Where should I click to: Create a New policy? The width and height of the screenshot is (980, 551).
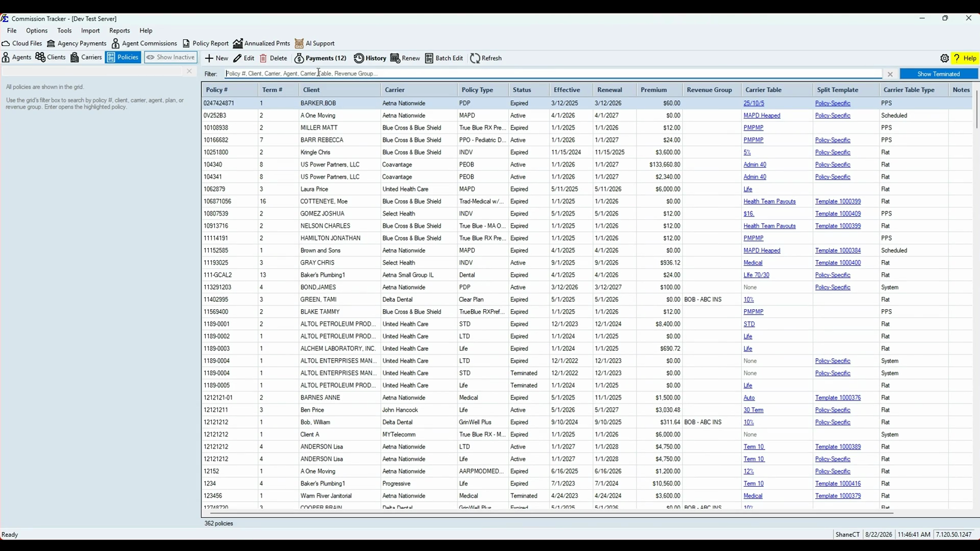(x=216, y=58)
